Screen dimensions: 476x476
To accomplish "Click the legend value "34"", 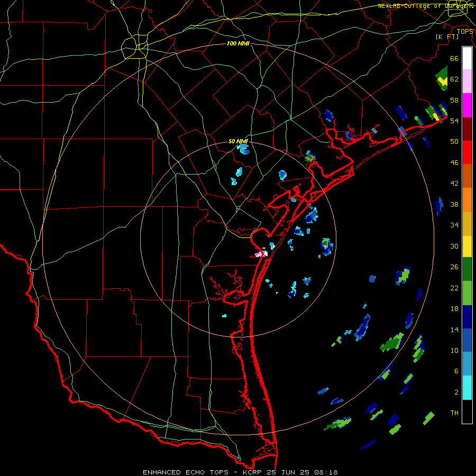I will [454, 225].
